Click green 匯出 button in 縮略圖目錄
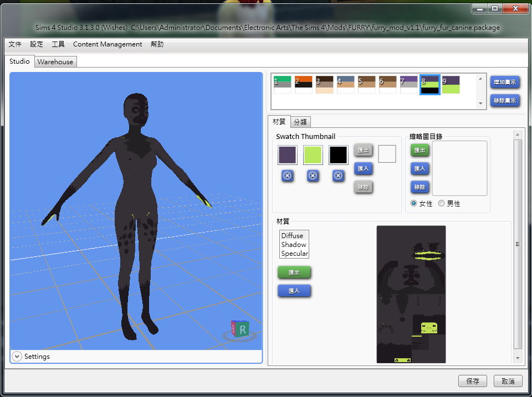The image size is (532, 397). click(x=420, y=150)
